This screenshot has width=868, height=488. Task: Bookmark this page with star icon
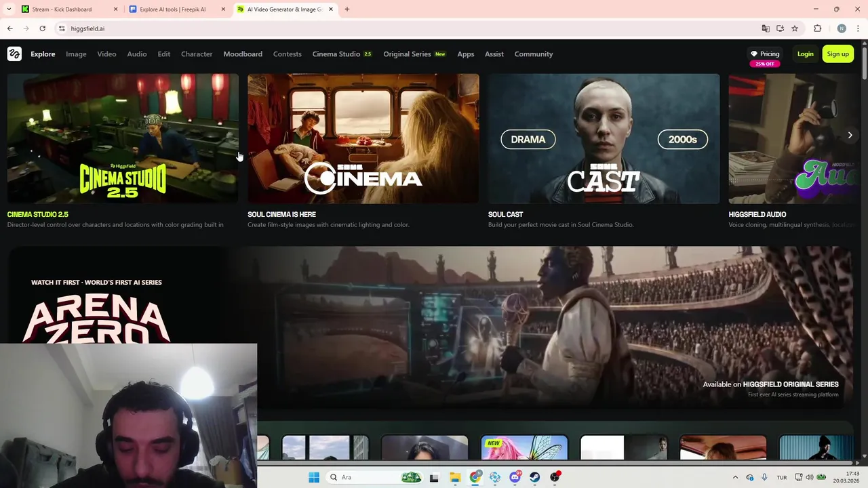[x=795, y=28]
